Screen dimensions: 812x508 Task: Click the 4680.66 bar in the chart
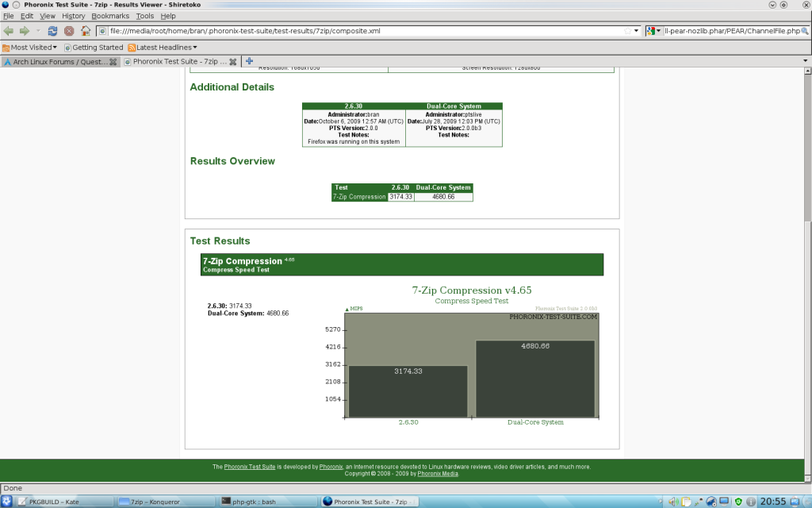coord(535,379)
